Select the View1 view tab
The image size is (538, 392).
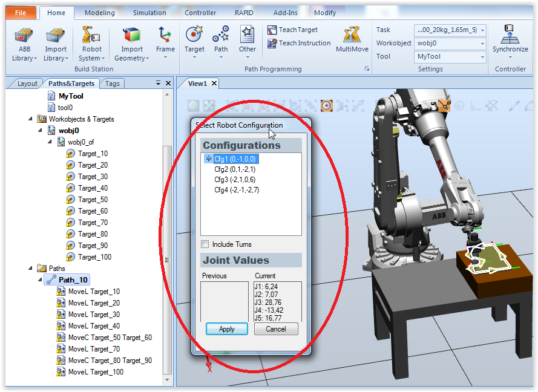pos(198,83)
